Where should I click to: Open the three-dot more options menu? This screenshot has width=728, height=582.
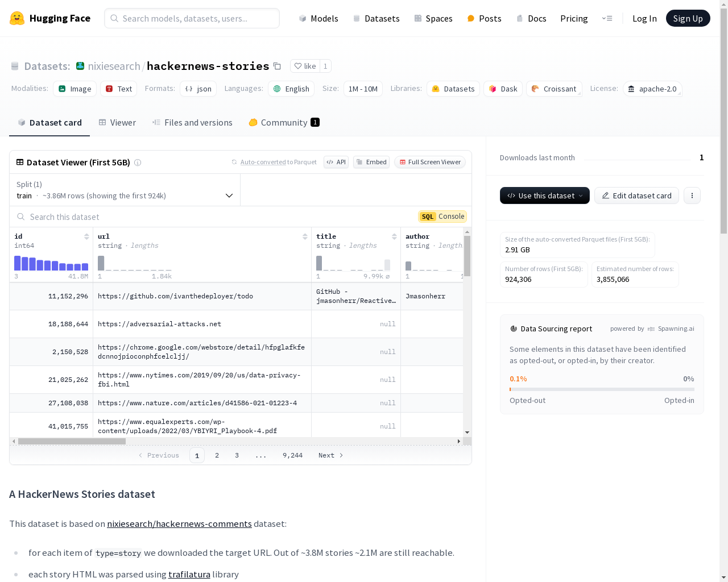(692, 196)
